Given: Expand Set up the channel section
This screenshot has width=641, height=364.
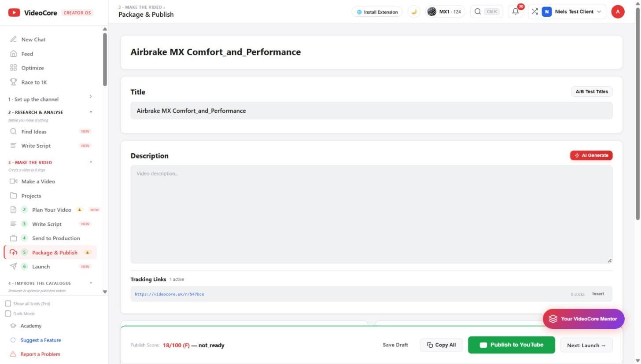Looking at the screenshot, I should tap(51, 99).
